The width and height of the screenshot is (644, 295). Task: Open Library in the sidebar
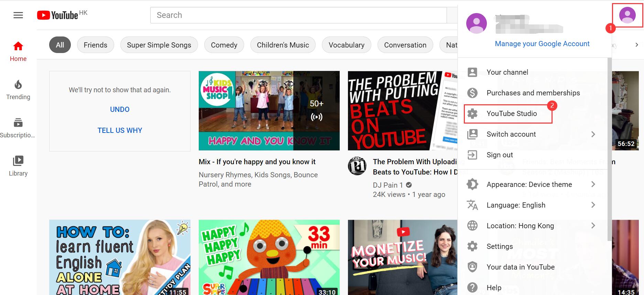tap(18, 166)
